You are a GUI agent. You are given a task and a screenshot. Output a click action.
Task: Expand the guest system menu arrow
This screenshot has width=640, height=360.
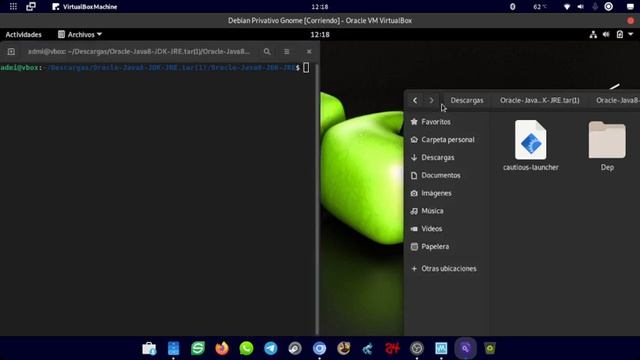(x=631, y=35)
